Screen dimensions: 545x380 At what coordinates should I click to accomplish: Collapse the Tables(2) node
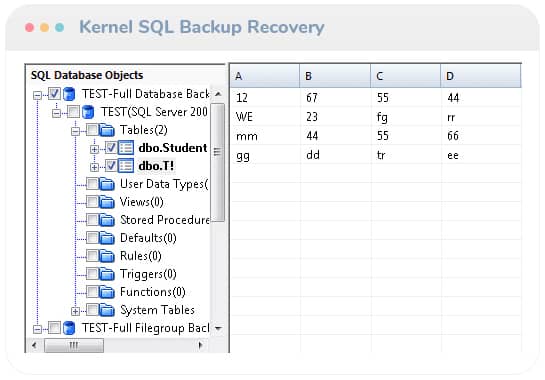pyautogui.click(x=75, y=131)
